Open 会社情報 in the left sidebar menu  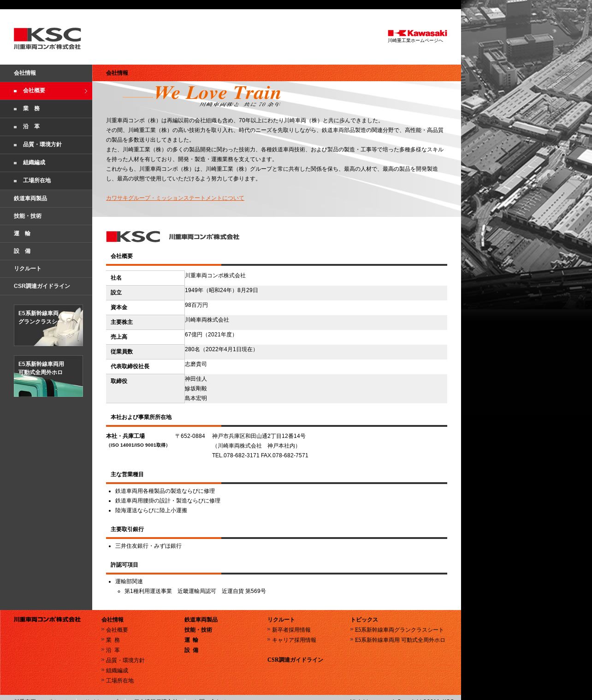pos(46,73)
